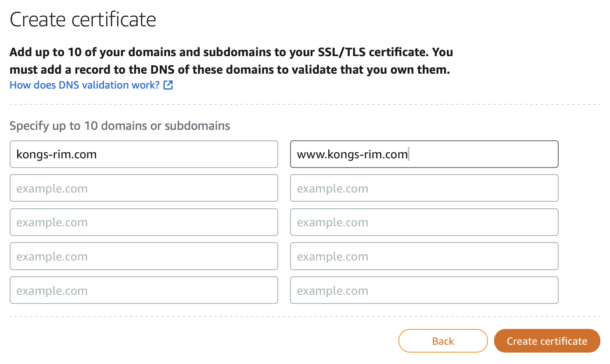
Task: Click the dashed divider below the DNS link
Action: click(305, 104)
